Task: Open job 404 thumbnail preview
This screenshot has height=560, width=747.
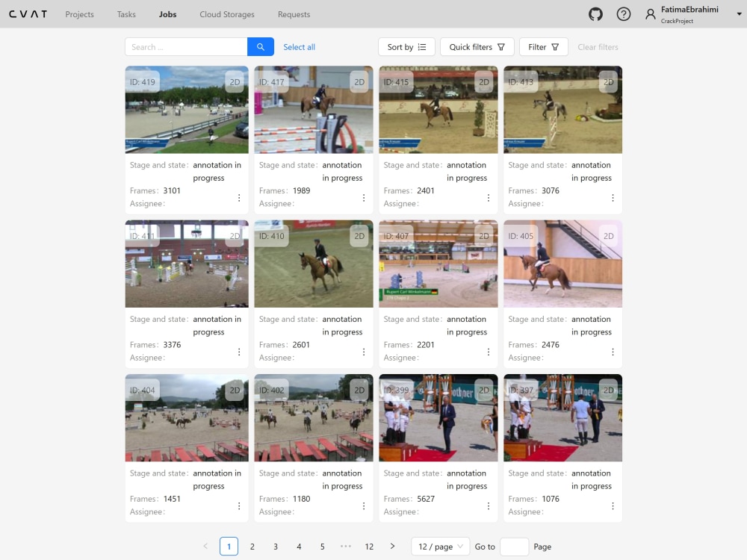Action: (x=187, y=417)
